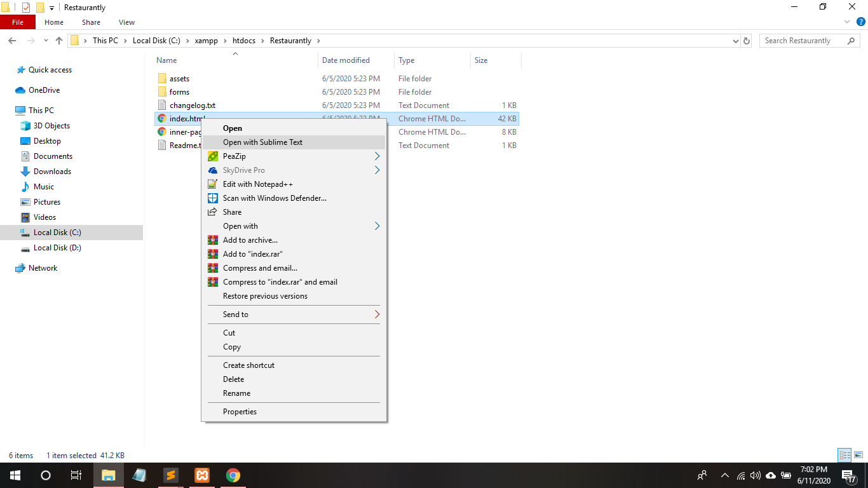Switch to details view layout
The height and width of the screenshot is (488, 868).
coord(844,455)
